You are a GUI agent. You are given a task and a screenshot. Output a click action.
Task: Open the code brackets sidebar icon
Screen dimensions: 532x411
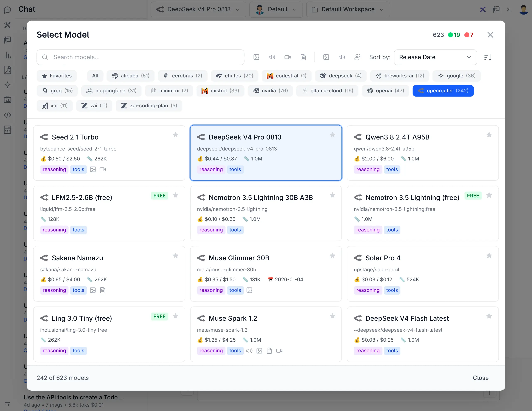[7, 115]
